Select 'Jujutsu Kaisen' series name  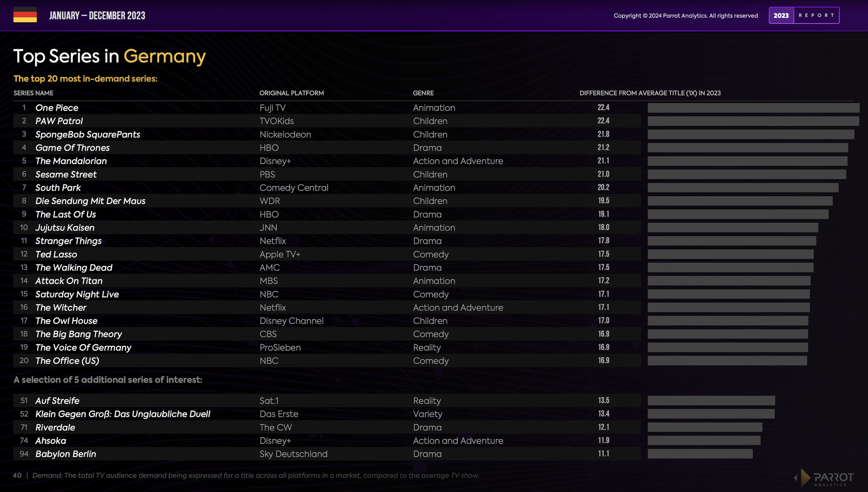coord(65,228)
